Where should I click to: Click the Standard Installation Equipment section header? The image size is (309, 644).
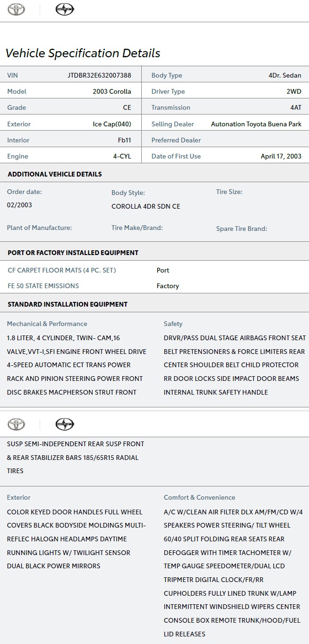[67, 304]
